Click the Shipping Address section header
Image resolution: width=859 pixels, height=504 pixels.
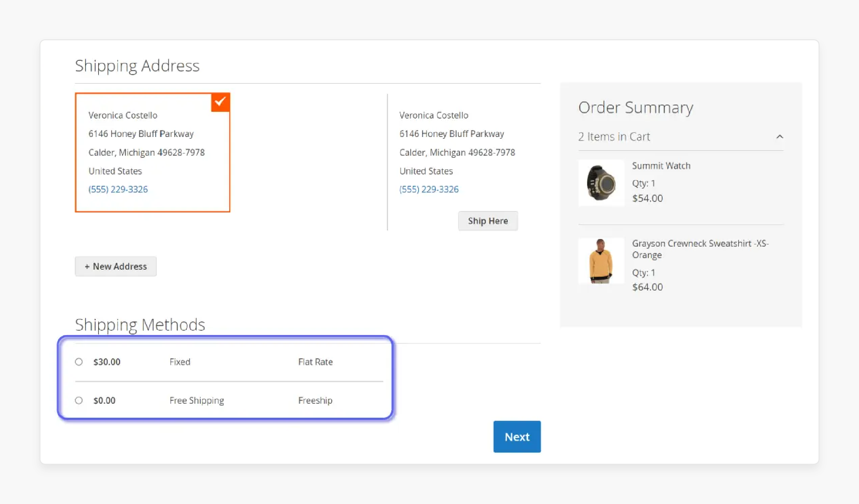click(137, 65)
